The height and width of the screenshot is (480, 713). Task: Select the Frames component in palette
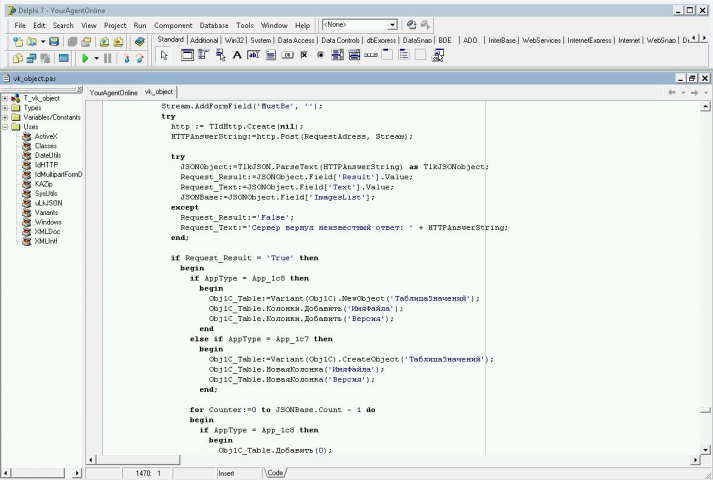(x=187, y=55)
